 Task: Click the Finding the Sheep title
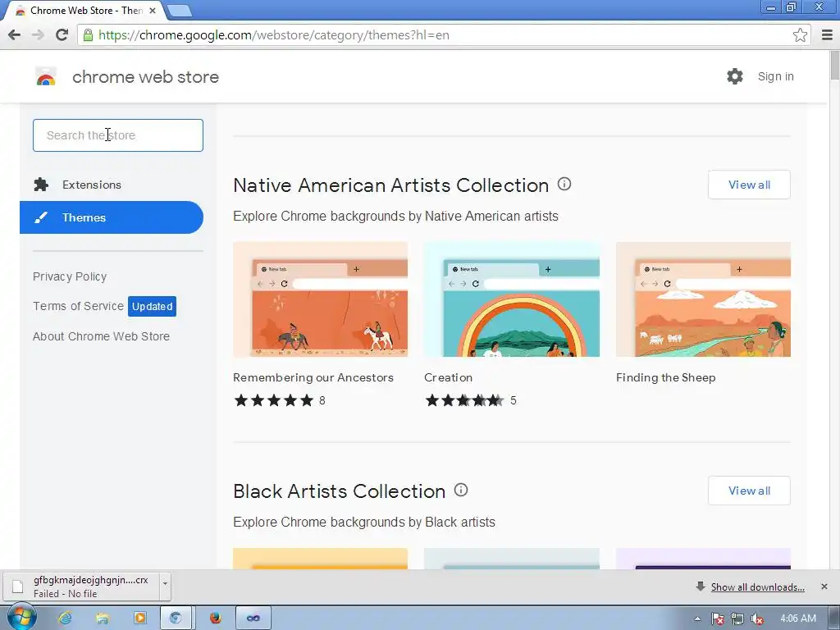click(x=666, y=377)
